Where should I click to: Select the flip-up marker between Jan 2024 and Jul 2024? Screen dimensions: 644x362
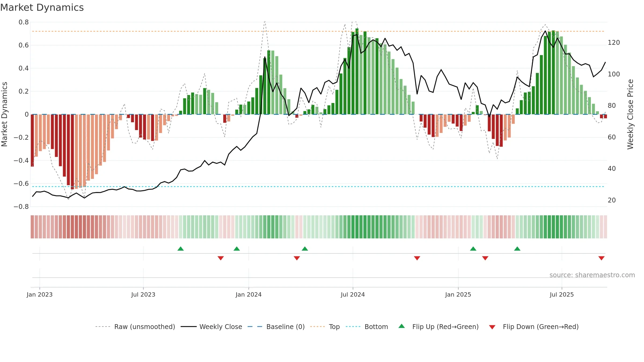coord(305,249)
